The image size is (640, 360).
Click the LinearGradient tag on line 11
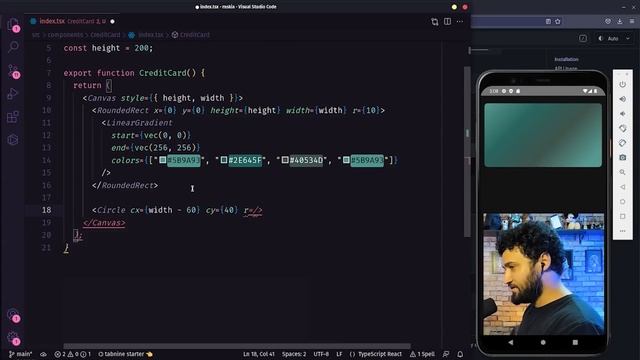pyautogui.click(x=139, y=123)
